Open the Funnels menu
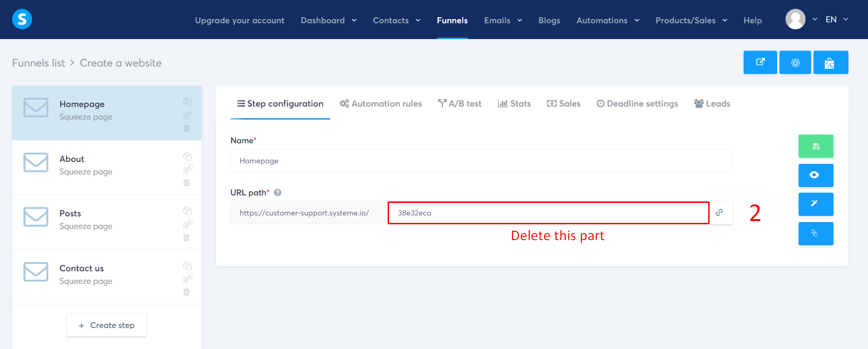868x349 pixels. coord(452,20)
